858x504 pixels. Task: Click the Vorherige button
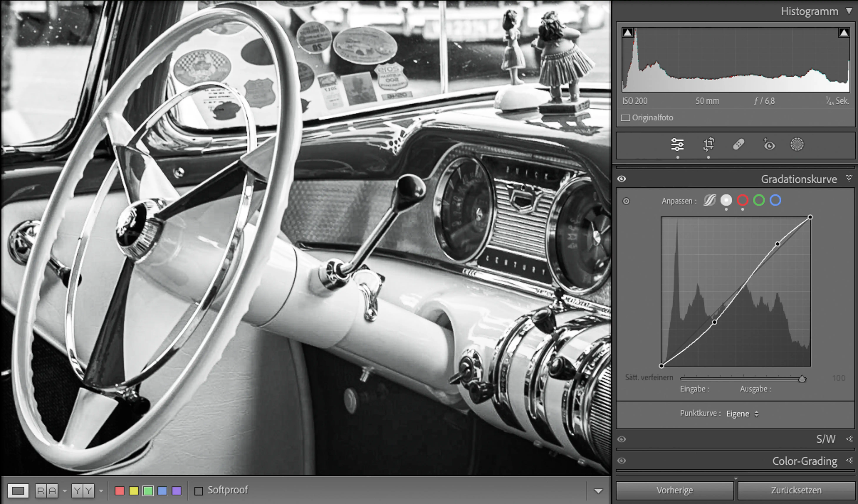(674, 490)
